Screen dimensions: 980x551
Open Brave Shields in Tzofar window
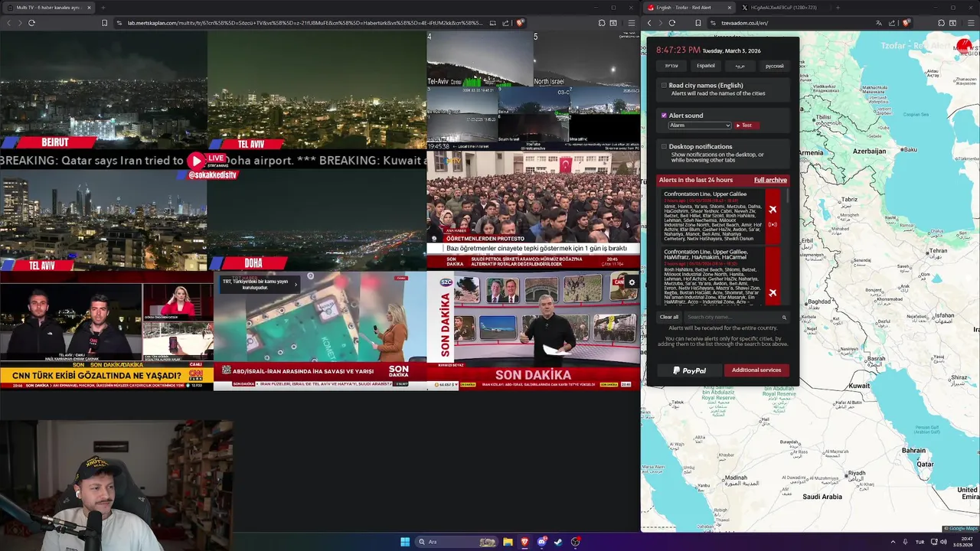[906, 23]
